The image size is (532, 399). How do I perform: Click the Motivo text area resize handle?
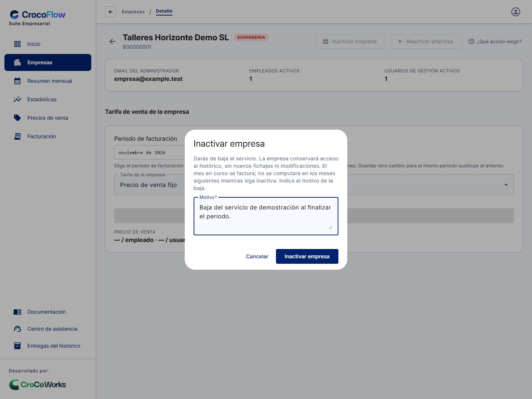[330, 227]
